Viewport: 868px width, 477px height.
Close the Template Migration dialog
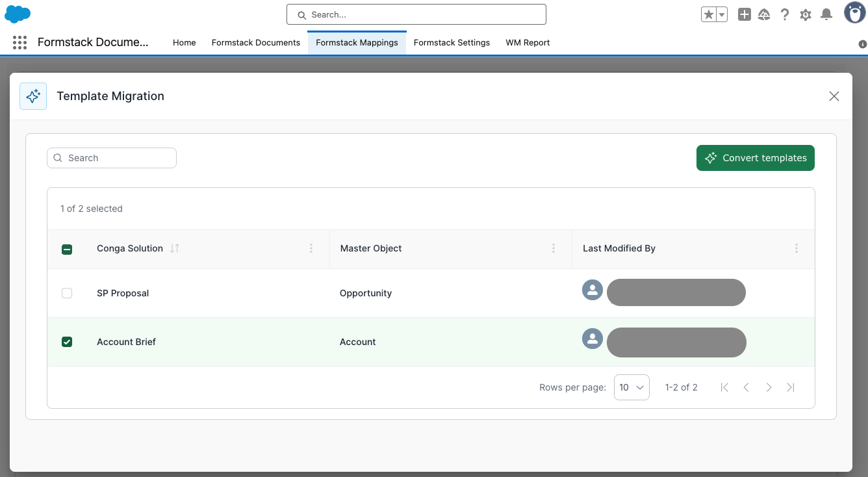tap(834, 96)
